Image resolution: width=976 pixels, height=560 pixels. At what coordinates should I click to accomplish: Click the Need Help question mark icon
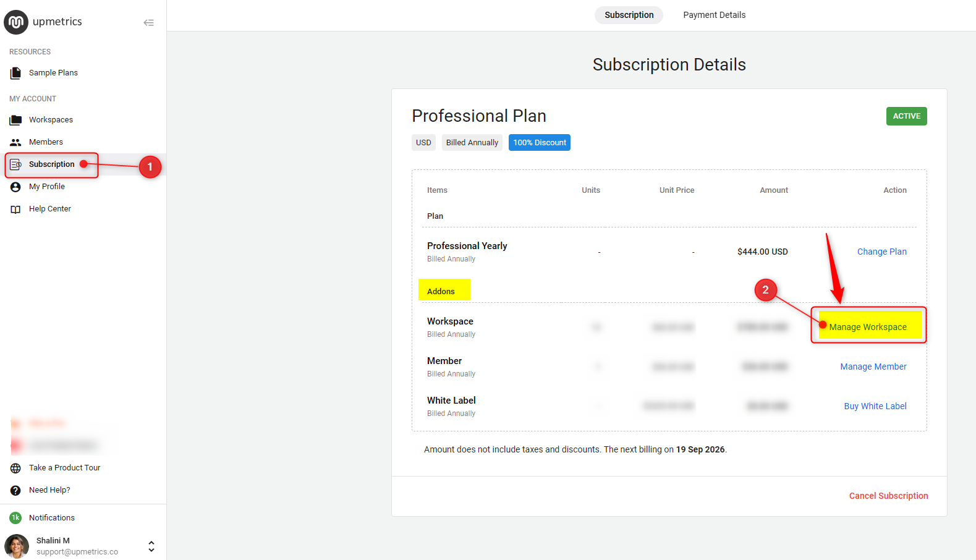point(15,490)
